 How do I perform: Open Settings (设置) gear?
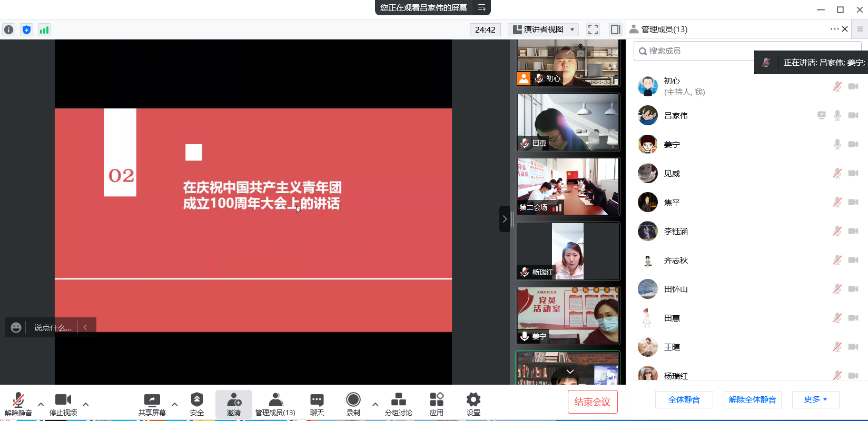point(473,404)
